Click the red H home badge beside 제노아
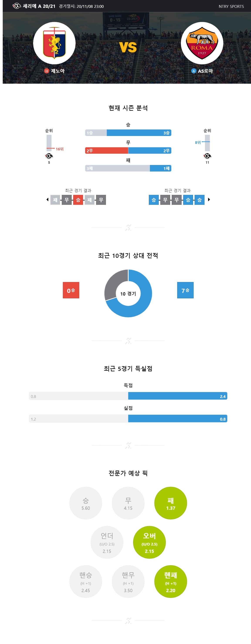The width and height of the screenshot is (251, 644). click(46, 71)
